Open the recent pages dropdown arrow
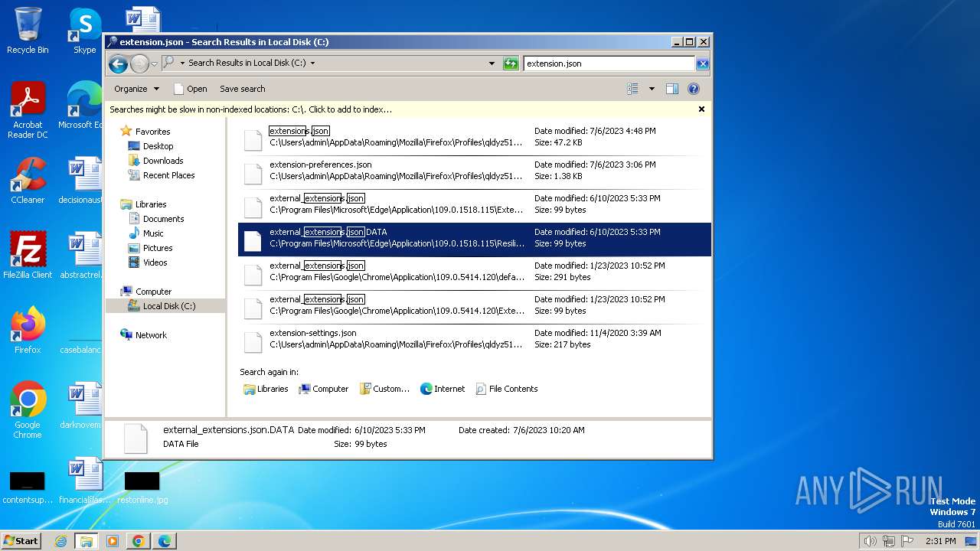This screenshot has width=980, height=551. pos(154,64)
